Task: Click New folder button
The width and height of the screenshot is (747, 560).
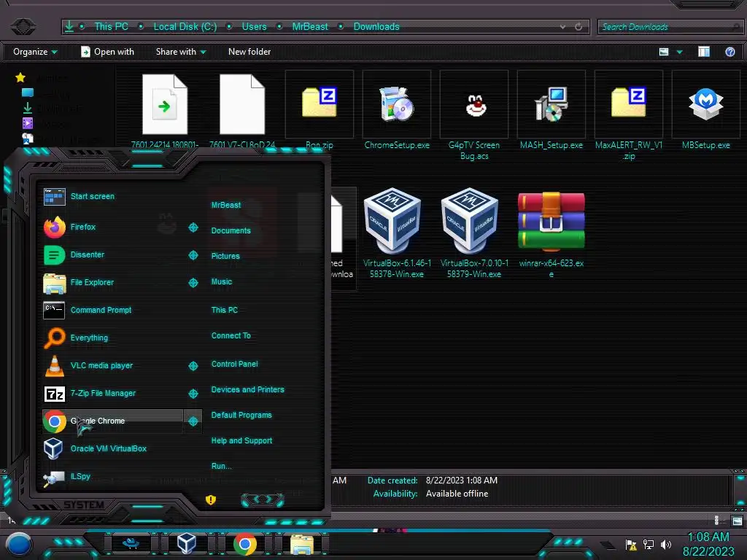Action: [x=249, y=52]
